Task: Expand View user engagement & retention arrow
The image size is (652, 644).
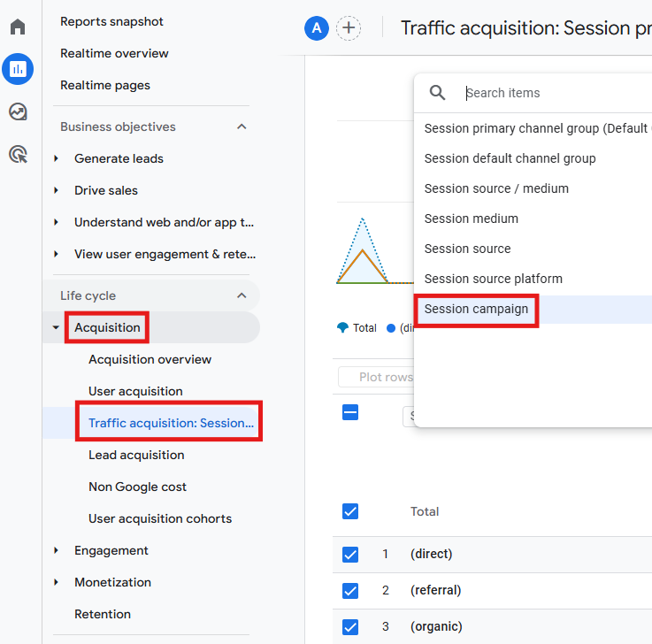Action: pyautogui.click(x=56, y=254)
